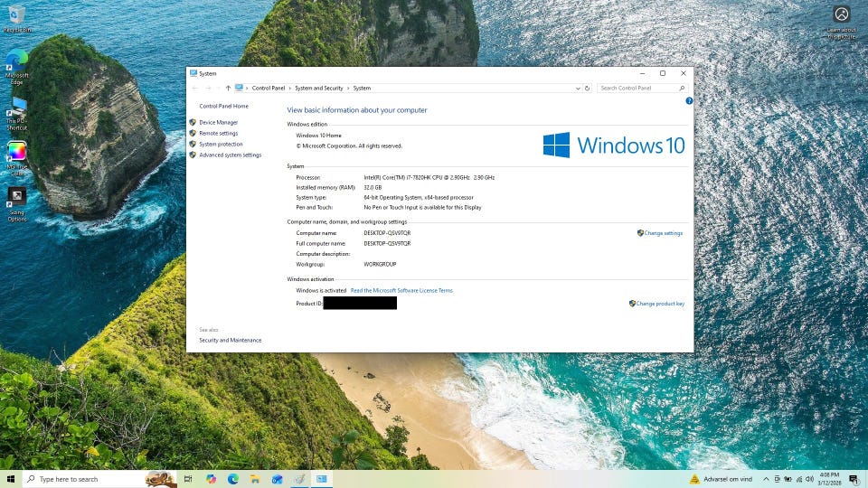Click the computer icon in address bar
The width and height of the screenshot is (868, 488).
tap(239, 88)
